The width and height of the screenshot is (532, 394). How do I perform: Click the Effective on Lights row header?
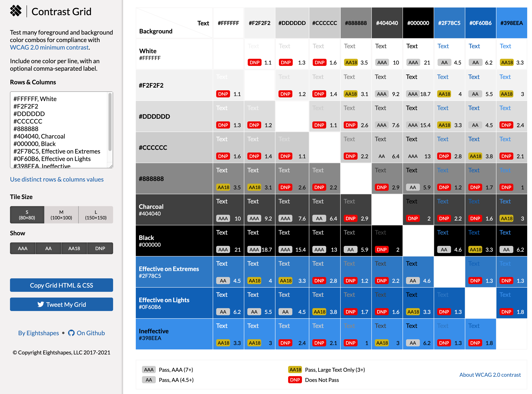(174, 303)
